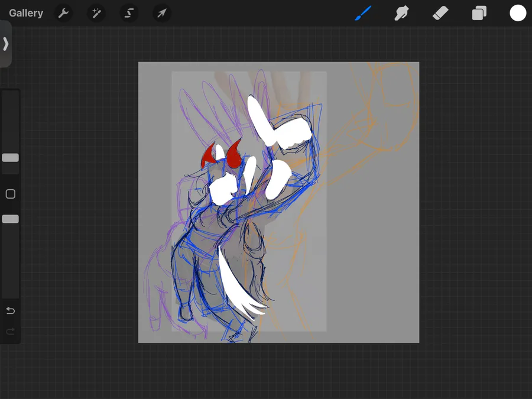
Task: Open the white color picker circle
Action: [x=518, y=13]
